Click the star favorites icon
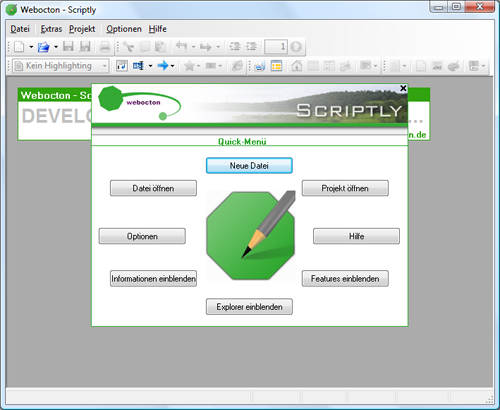The height and width of the screenshot is (410, 500). click(189, 66)
